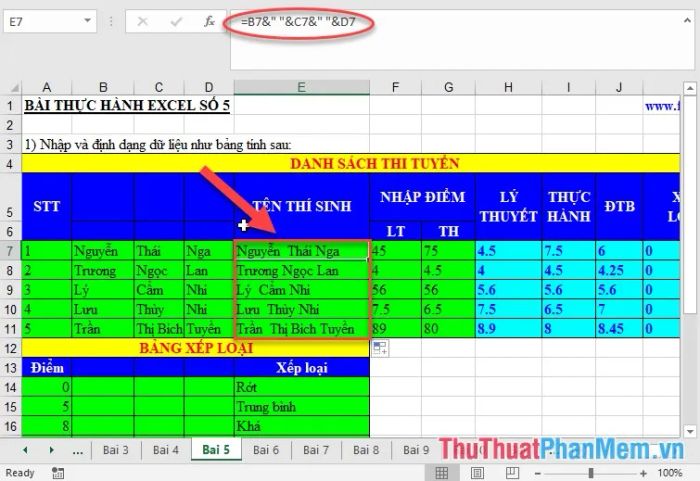Click vertical scrollbar up arrow
700x481 pixels.
pos(690,88)
